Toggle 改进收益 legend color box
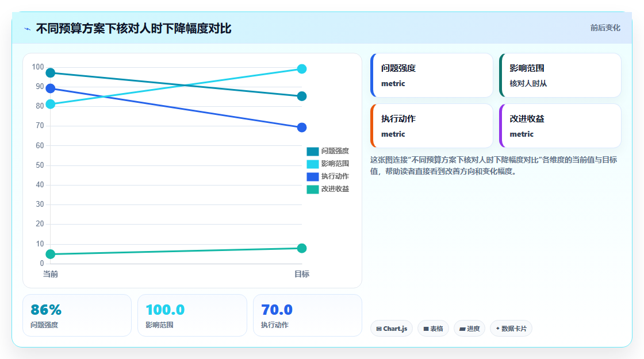Viewport: 644px width, 359px height. 313,189
